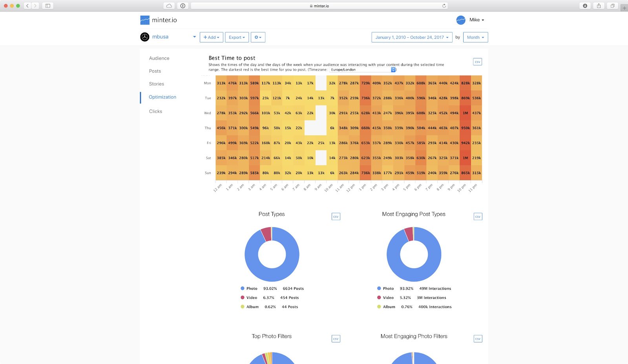
Task: Open the date range picker
Action: click(x=412, y=37)
